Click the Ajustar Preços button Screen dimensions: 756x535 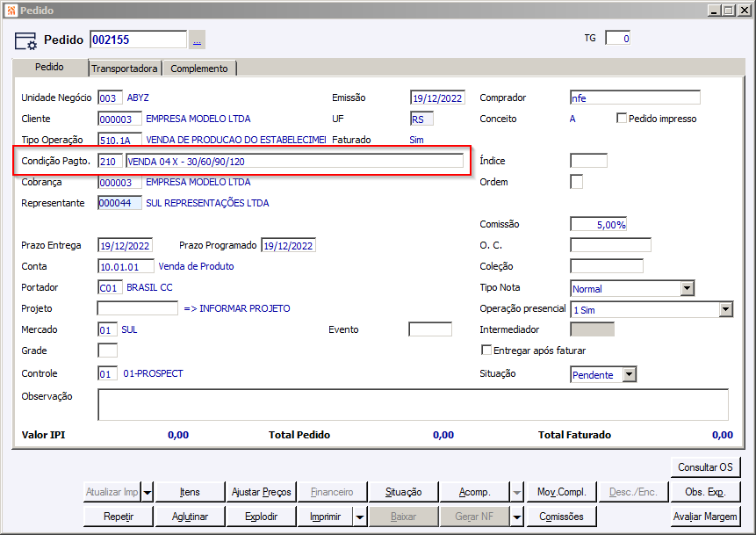pos(262,492)
